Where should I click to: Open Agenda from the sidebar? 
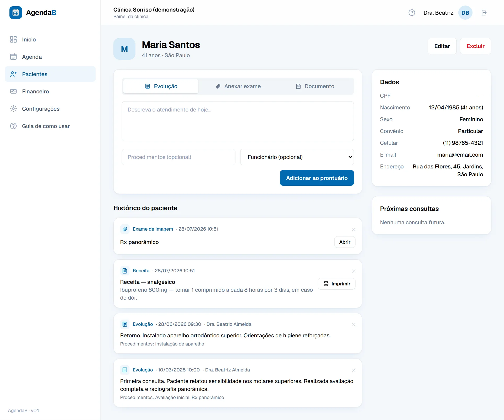point(50,57)
